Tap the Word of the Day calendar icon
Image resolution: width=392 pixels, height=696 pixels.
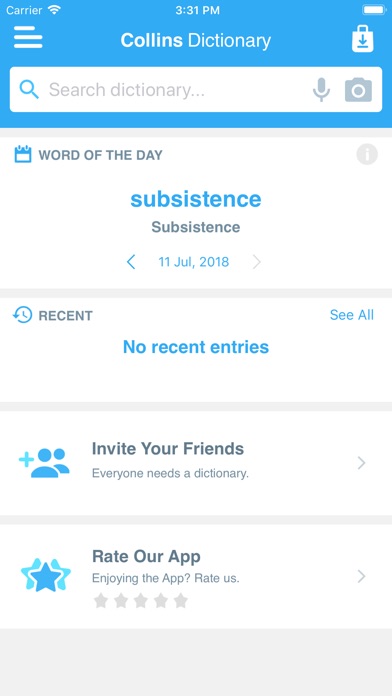click(x=23, y=154)
